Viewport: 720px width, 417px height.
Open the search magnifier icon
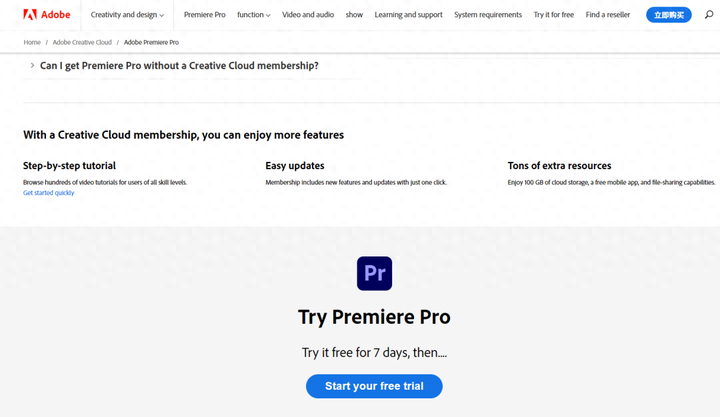pyautogui.click(x=709, y=15)
